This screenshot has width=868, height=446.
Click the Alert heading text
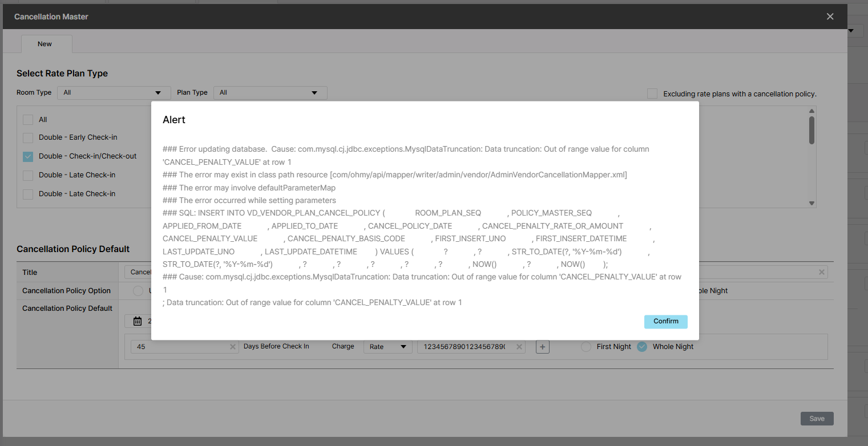tap(174, 120)
